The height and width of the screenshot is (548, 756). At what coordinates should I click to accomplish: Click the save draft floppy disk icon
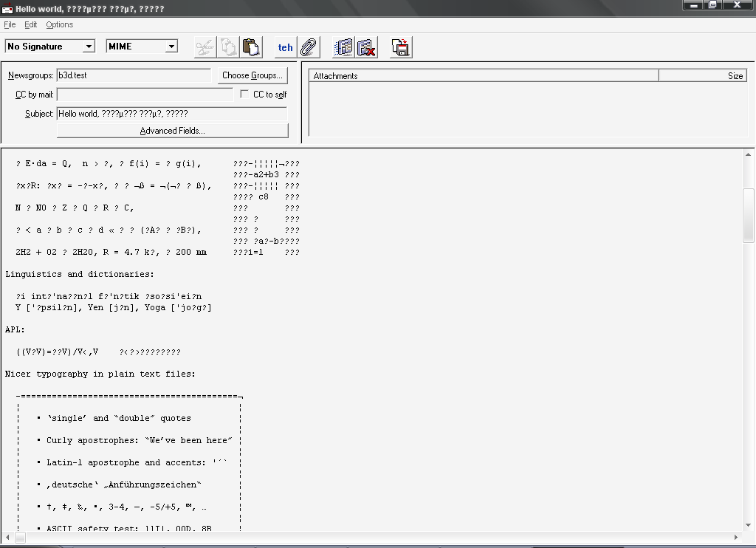pyautogui.click(x=401, y=47)
